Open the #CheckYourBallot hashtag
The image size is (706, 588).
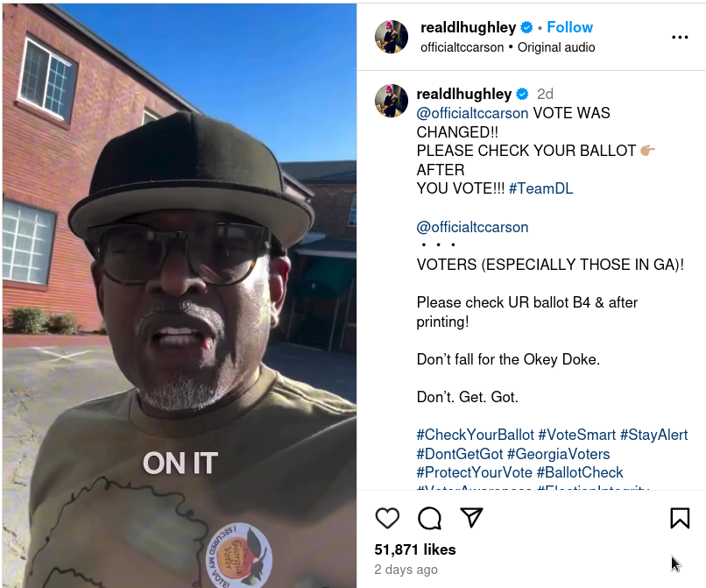coord(475,435)
